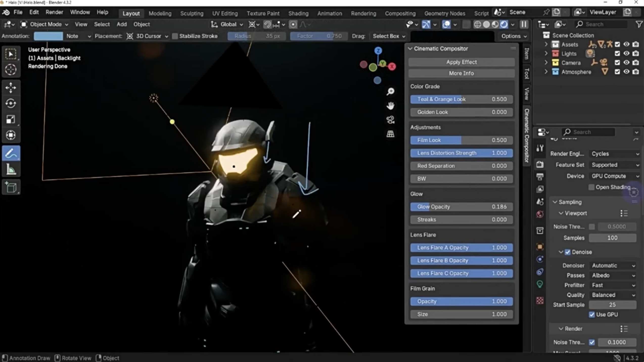Click the Cursor tool icon

click(11, 70)
